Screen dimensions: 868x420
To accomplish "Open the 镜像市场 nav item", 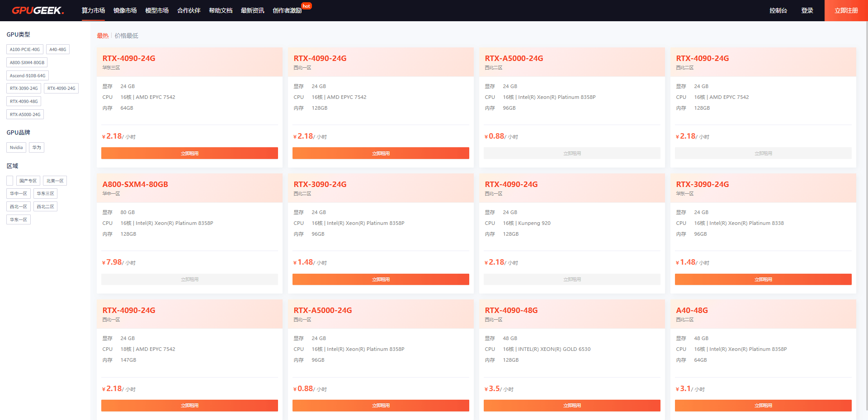I will click(125, 10).
